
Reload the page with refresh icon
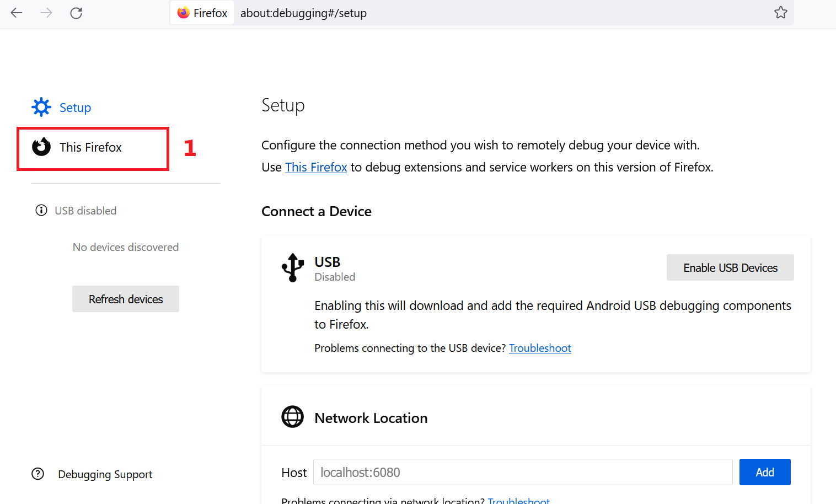(x=76, y=13)
